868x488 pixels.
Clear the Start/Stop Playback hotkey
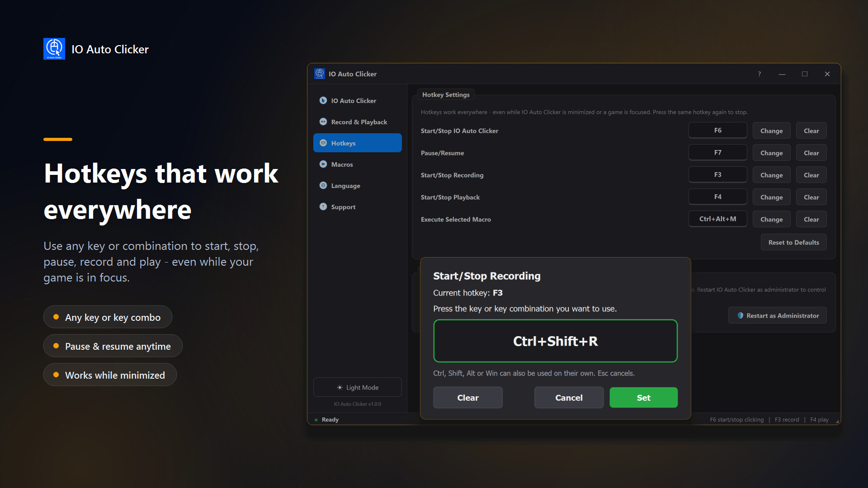point(811,197)
